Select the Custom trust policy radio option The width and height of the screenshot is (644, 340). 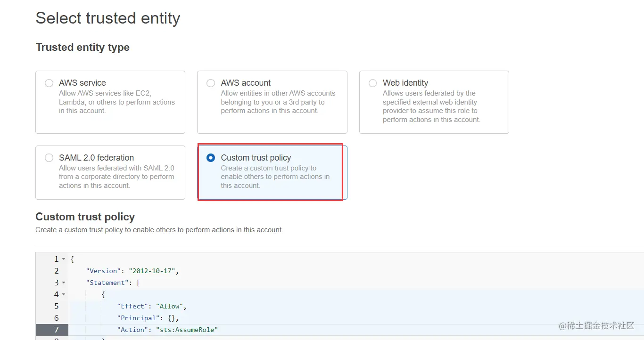(x=211, y=158)
